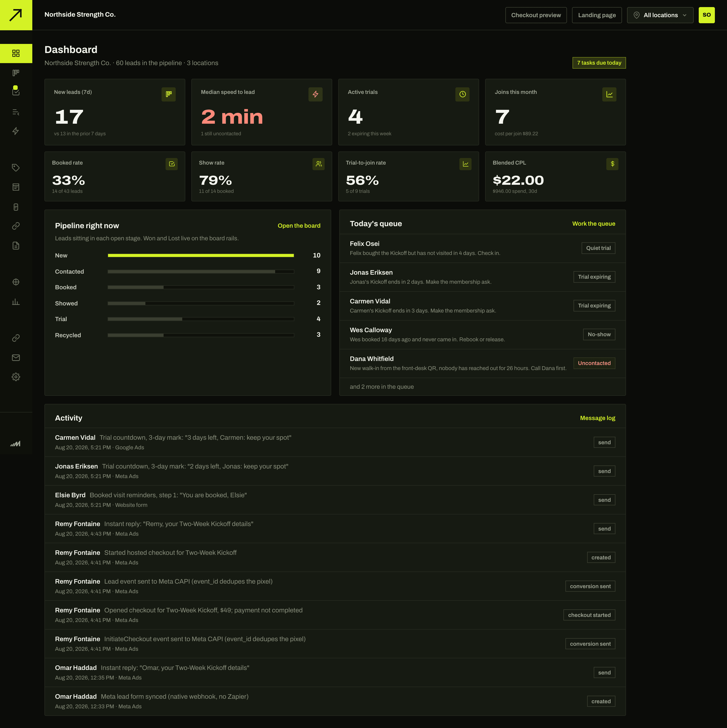Click the Quiet trial tag for Felix Osei

coord(598,248)
